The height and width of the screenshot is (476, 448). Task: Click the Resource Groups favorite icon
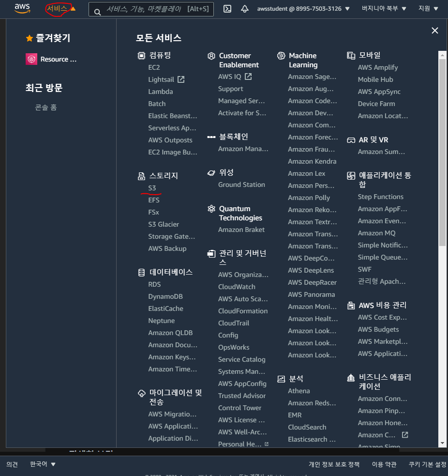click(31, 59)
